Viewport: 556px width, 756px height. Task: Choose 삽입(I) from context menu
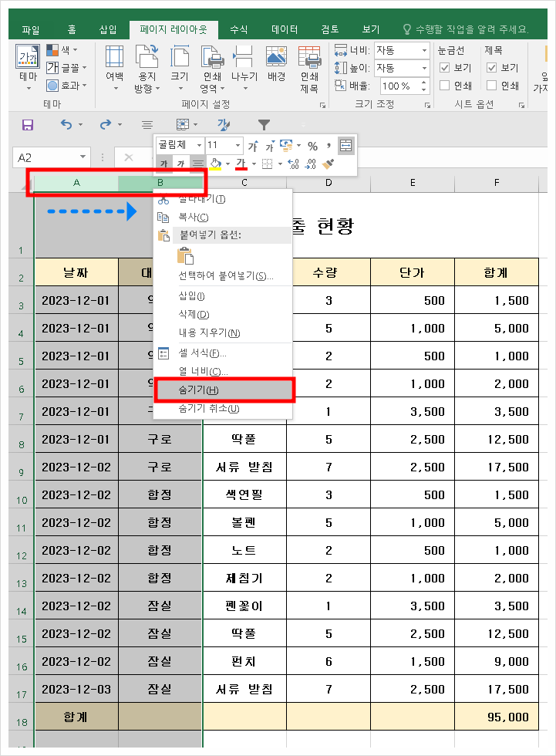coord(223,296)
